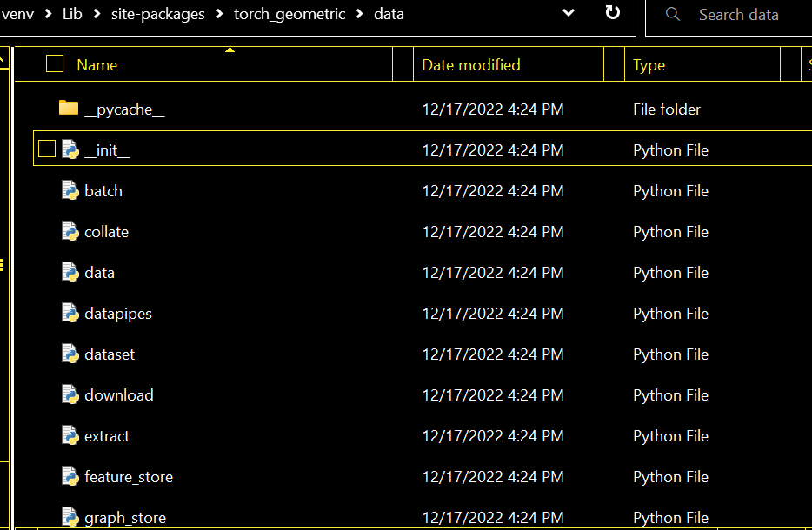Check the box next to __init__
Image resolution: width=812 pixels, height=530 pixels.
[x=47, y=149]
